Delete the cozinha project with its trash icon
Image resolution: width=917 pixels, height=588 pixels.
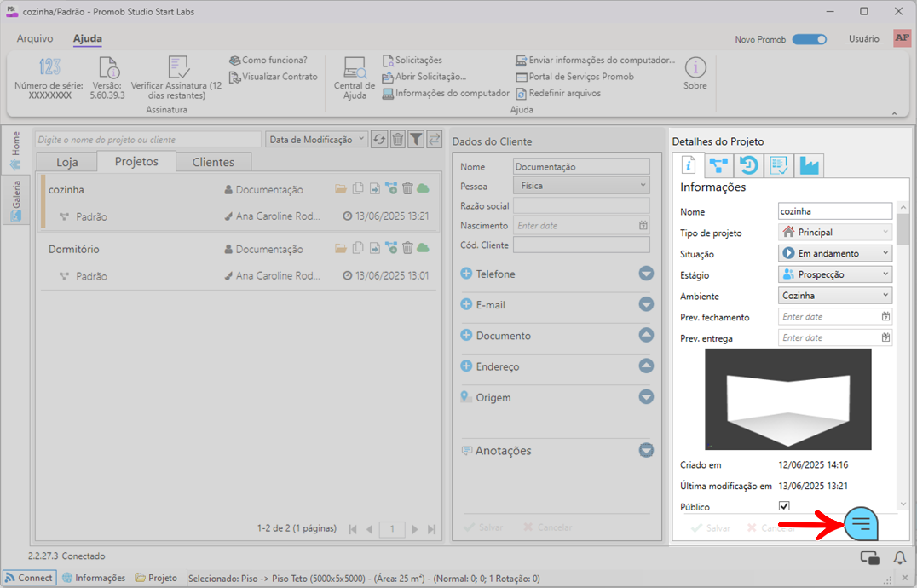[x=407, y=188]
